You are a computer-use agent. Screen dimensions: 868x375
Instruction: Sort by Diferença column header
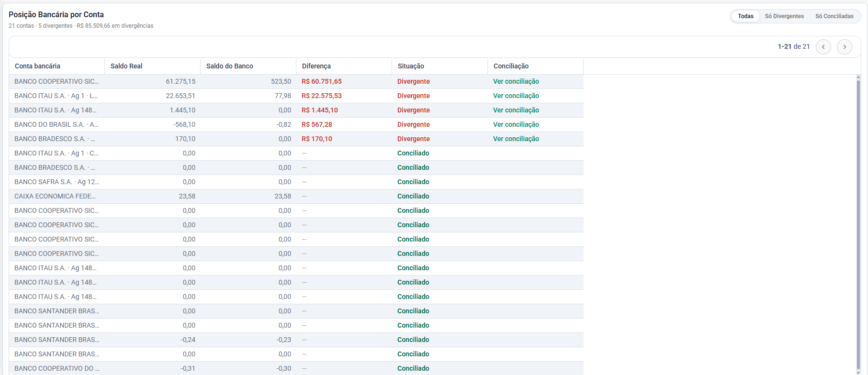point(344,66)
